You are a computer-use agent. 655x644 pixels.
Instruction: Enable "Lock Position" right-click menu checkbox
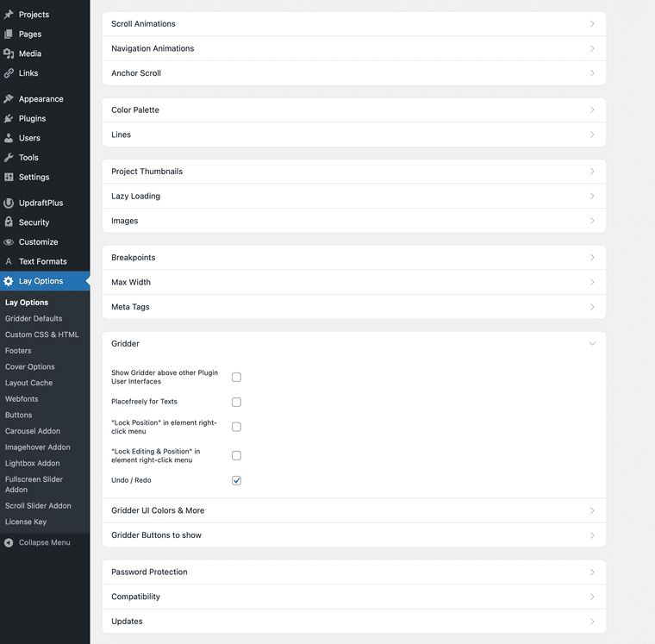(236, 427)
